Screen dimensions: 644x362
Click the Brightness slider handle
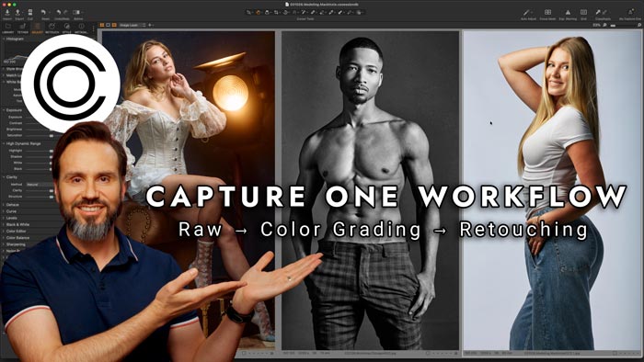point(52,130)
